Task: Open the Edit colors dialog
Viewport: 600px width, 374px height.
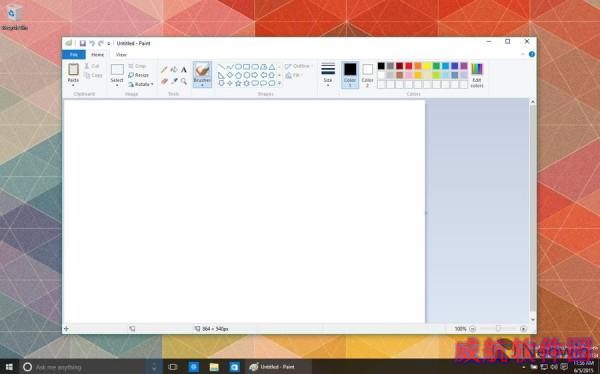Action: coord(477,75)
